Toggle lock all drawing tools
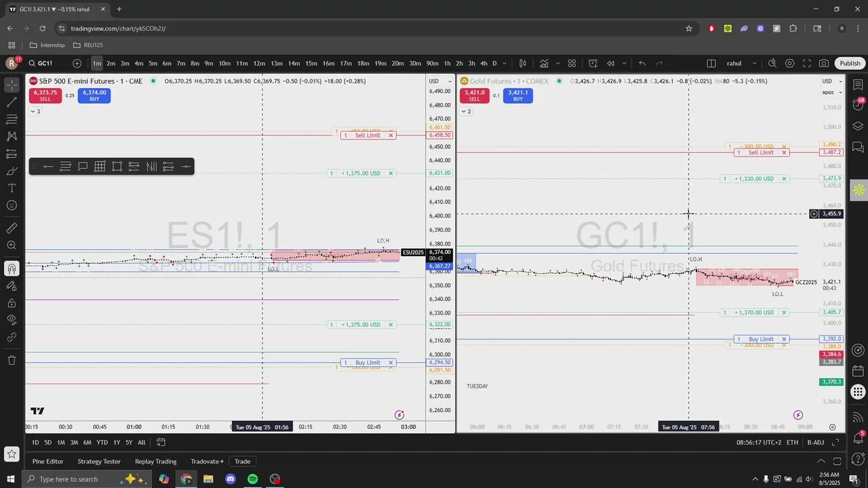Screen dimensions: 868x488 12,303
